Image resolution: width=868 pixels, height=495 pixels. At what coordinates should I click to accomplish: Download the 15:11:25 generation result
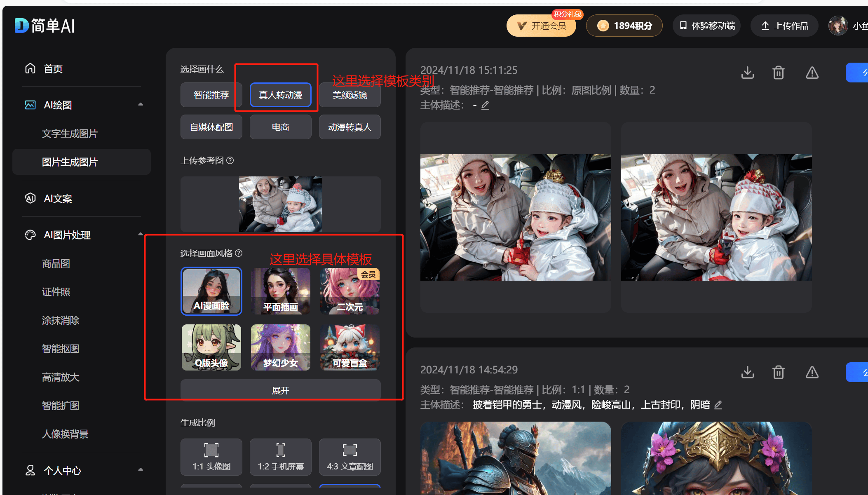point(748,73)
